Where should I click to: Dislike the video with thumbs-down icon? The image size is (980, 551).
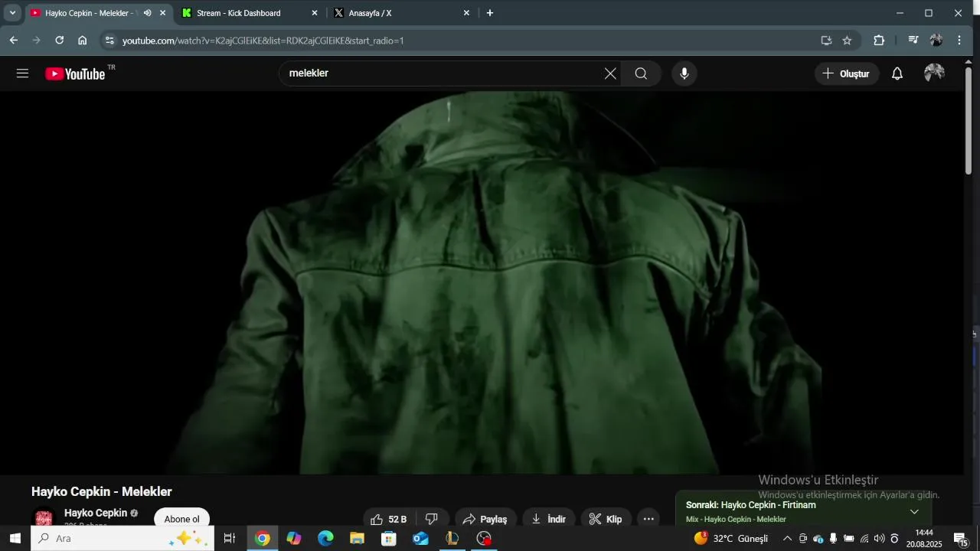[431, 519]
